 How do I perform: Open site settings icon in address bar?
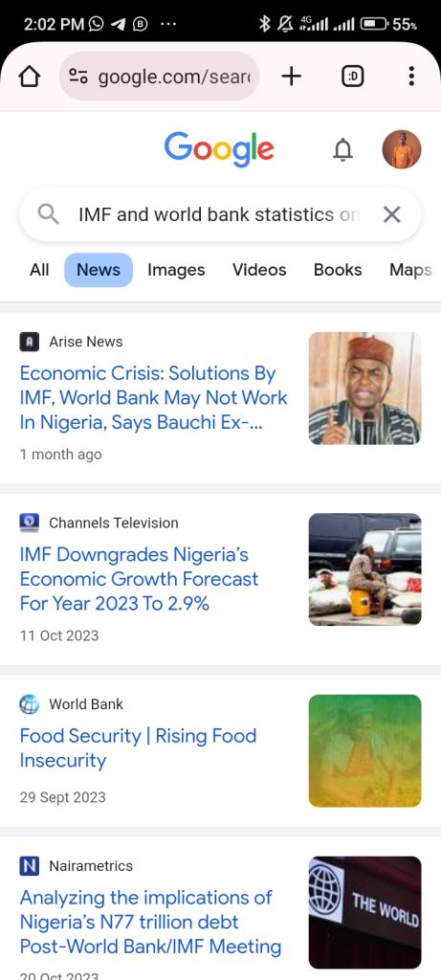(78, 77)
